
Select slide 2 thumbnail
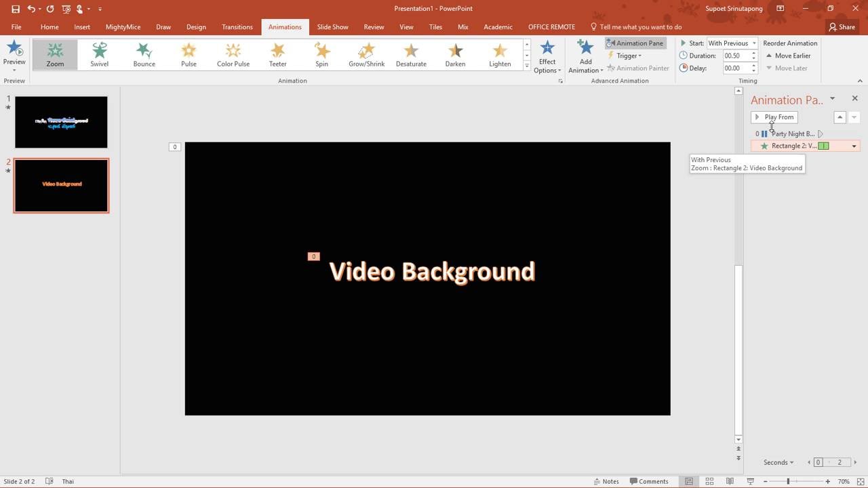pos(61,185)
